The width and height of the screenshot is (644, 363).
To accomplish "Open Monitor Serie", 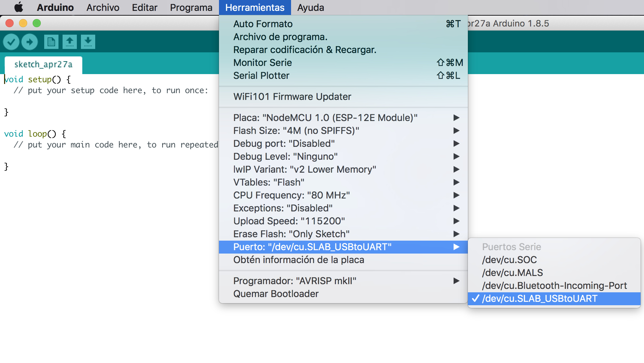I will coord(343,63).
